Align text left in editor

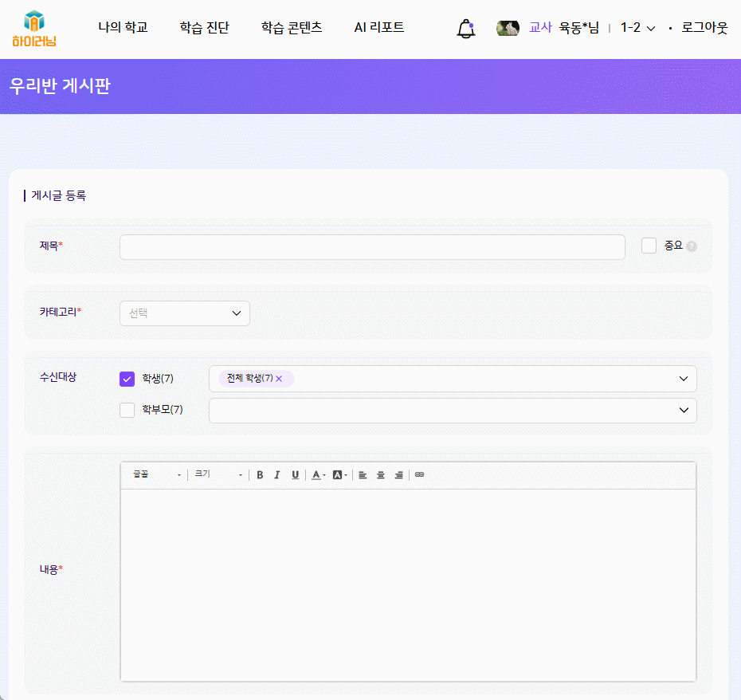(x=363, y=475)
